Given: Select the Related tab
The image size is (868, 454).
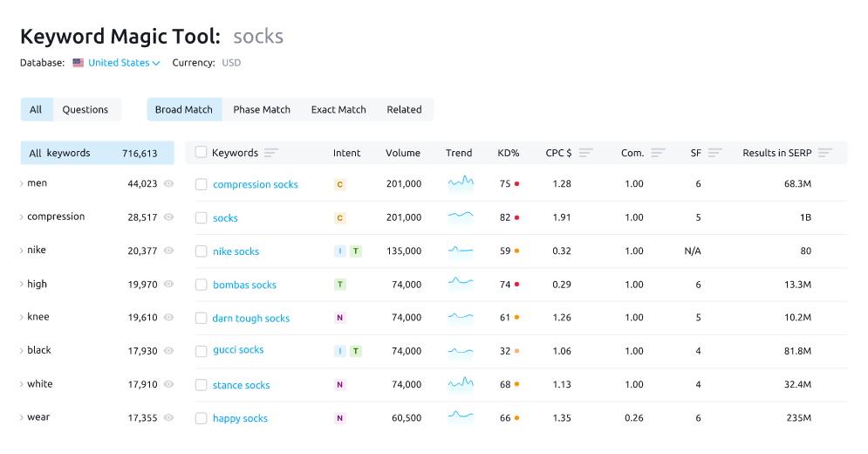Looking at the screenshot, I should pyautogui.click(x=404, y=109).
